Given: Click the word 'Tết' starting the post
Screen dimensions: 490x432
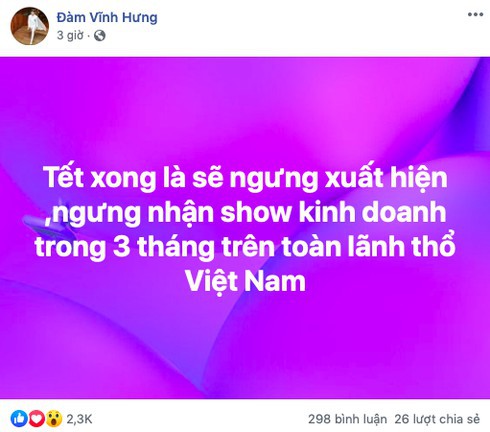Looking at the screenshot, I should coord(63,178).
